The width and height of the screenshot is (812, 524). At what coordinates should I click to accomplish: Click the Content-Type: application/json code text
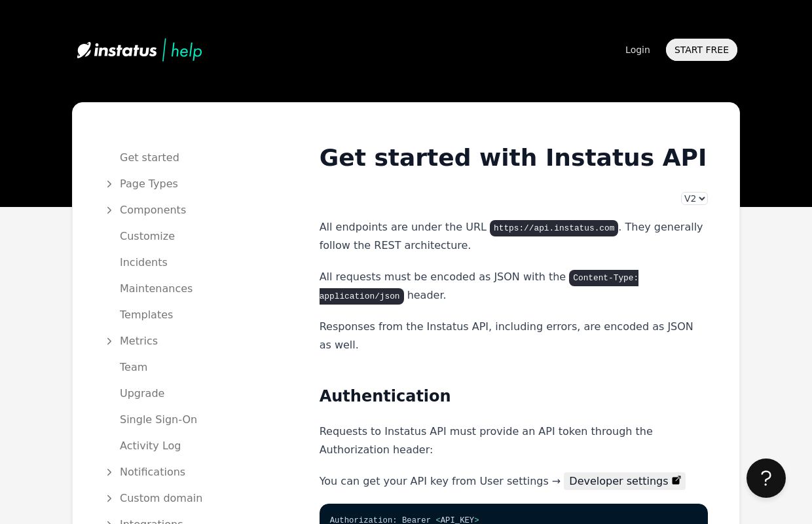point(479,287)
